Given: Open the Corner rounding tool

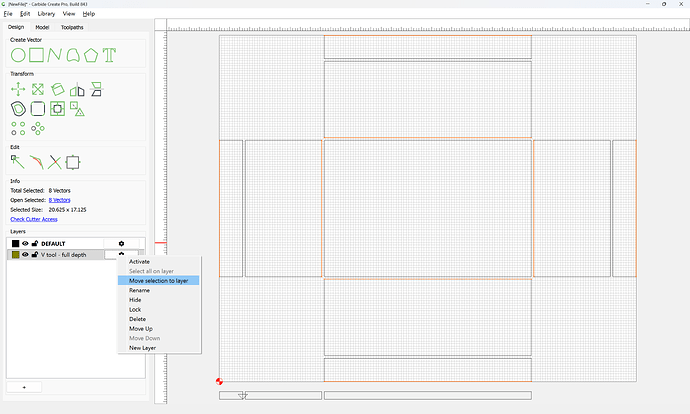Looking at the screenshot, I should [38, 109].
